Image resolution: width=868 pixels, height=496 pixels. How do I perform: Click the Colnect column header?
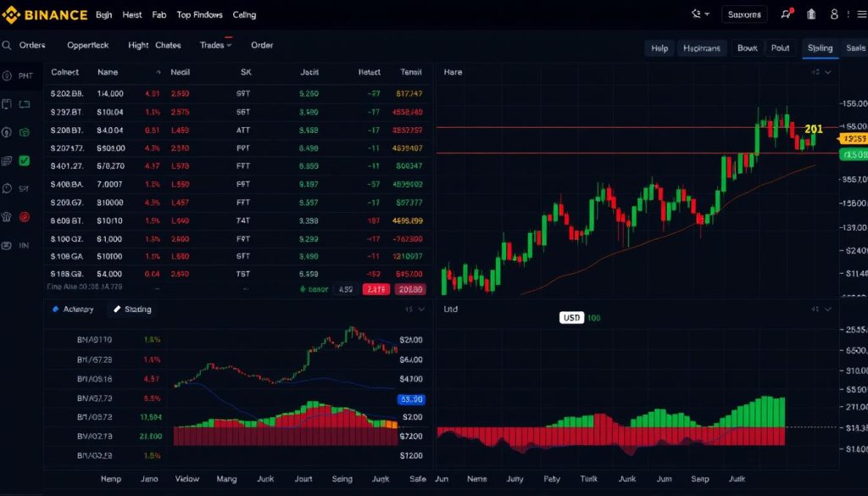click(64, 72)
